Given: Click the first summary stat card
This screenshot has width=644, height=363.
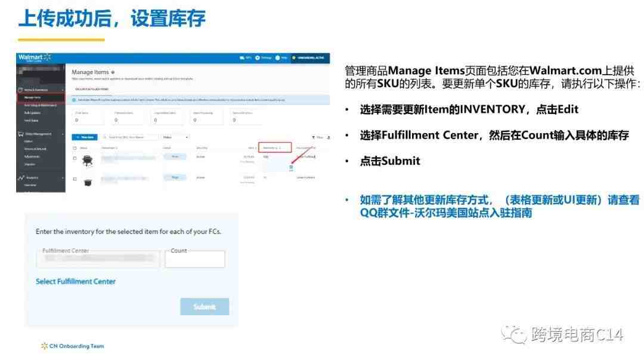Looking at the screenshot, I should [87, 117].
